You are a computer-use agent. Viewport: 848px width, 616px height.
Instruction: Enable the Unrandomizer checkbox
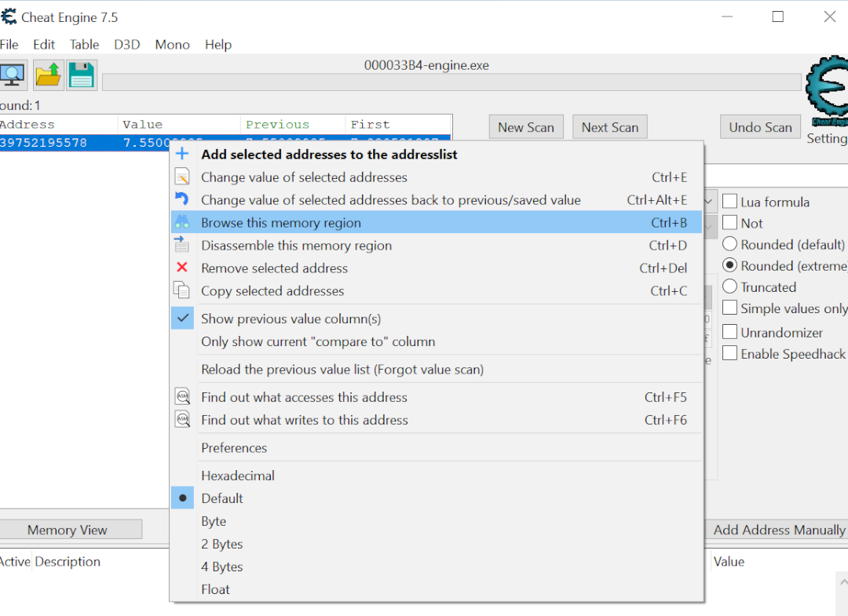coord(729,332)
